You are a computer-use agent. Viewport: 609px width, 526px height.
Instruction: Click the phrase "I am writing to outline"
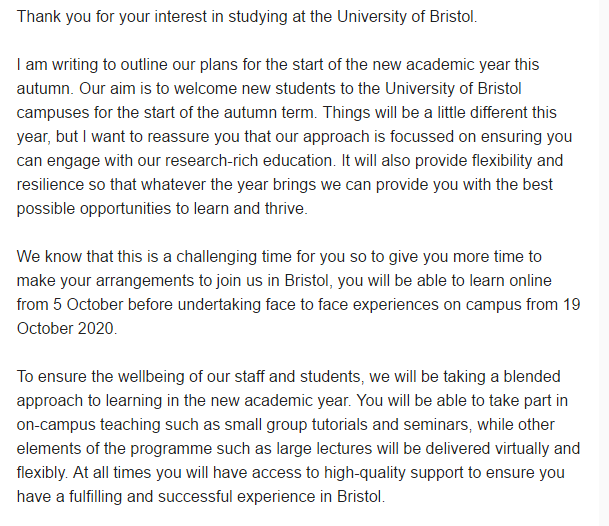(91, 63)
